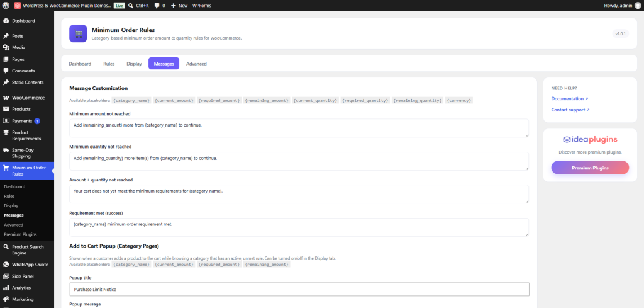Click the Minimum amount not reached textarea

[299, 128]
